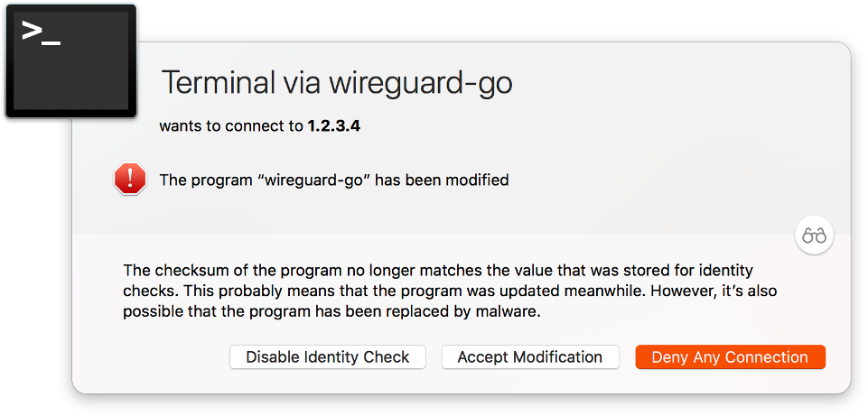Screen dimensions: 868x416
Task: Click the "has been modified" warning message
Action: (x=442, y=180)
